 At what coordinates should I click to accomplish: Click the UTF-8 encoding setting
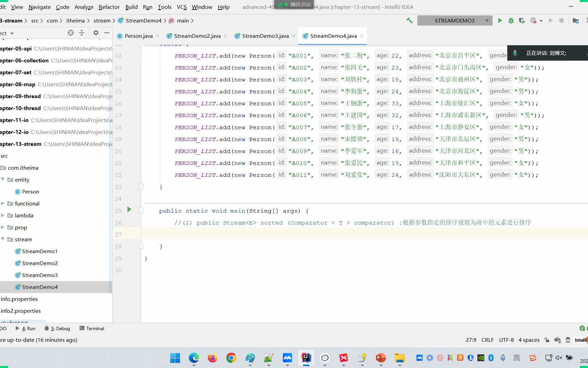506,340
